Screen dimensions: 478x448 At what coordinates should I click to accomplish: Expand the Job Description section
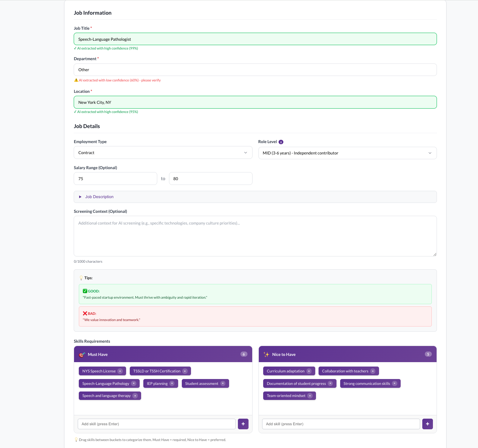click(x=255, y=197)
